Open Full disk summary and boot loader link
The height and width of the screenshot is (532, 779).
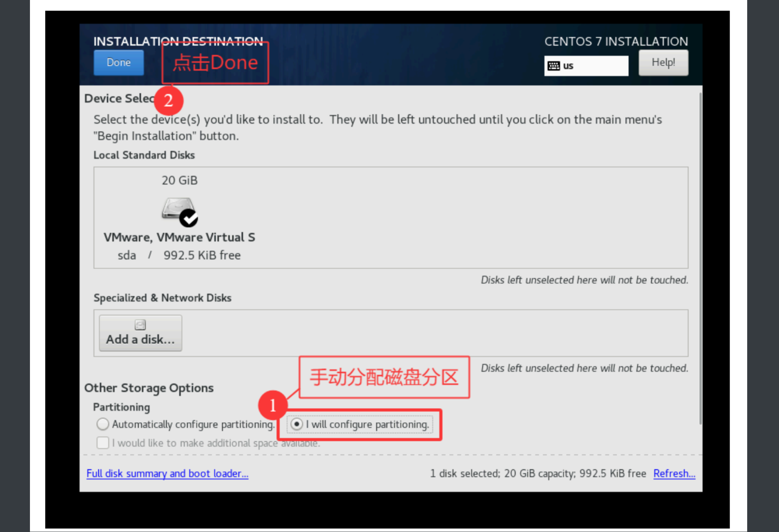(x=167, y=474)
